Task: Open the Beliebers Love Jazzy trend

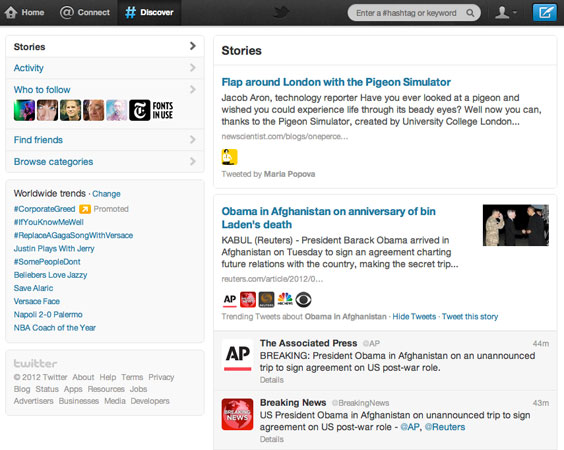Action: click(50, 275)
